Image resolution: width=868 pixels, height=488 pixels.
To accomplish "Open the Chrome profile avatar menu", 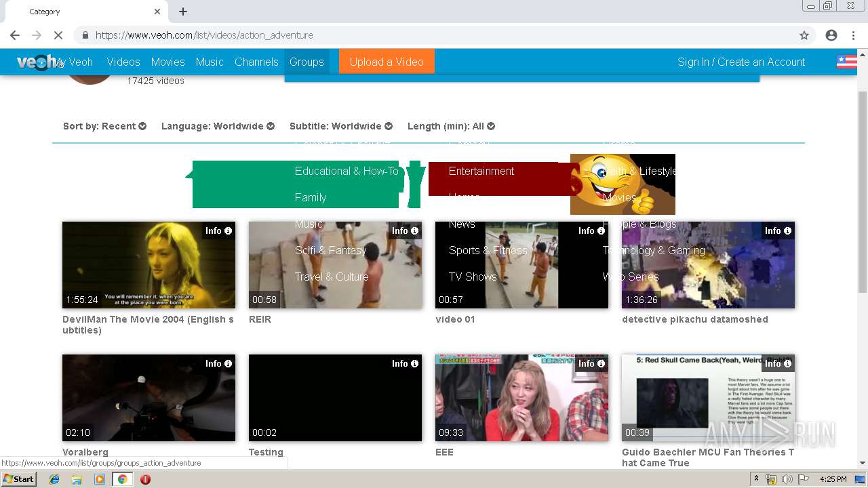I will tap(831, 35).
